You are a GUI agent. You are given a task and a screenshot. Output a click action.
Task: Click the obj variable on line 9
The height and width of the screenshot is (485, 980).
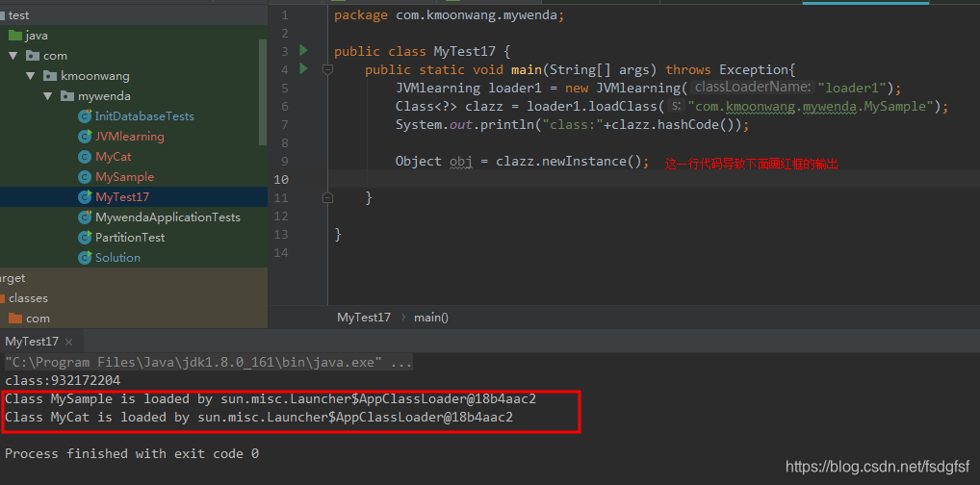(461, 162)
